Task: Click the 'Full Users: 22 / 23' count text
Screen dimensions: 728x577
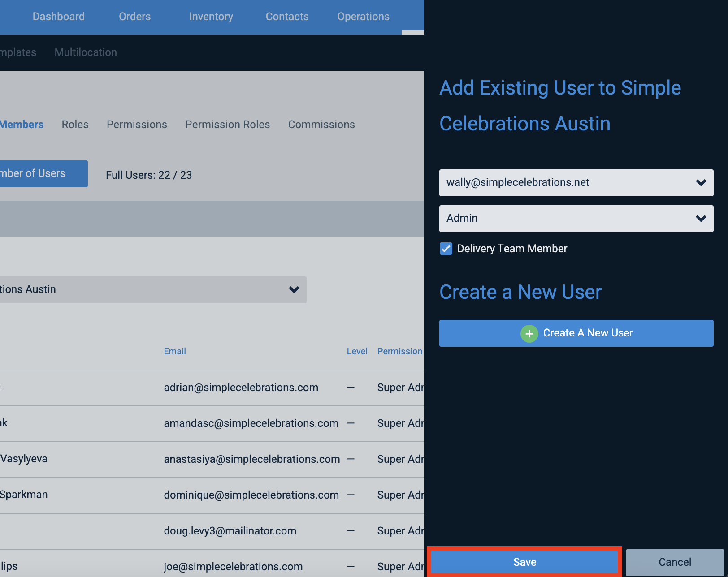Action: [x=149, y=175]
